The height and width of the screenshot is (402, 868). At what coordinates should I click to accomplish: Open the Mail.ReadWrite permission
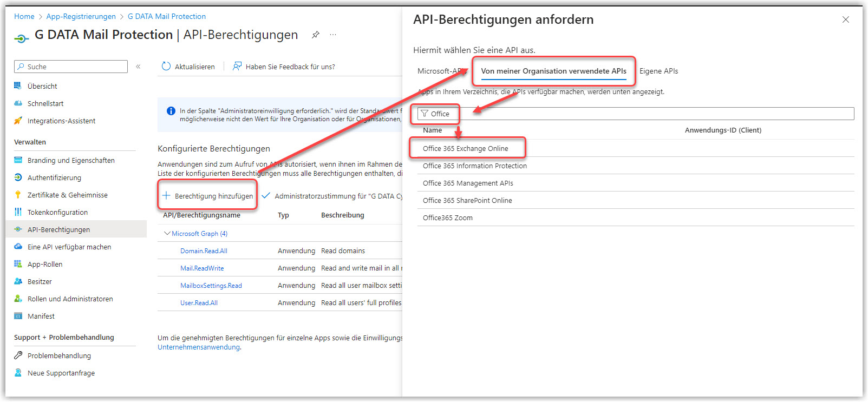pyautogui.click(x=202, y=268)
